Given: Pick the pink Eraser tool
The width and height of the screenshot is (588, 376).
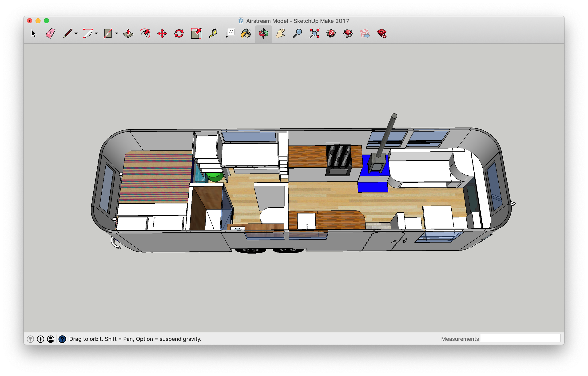Looking at the screenshot, I should pos(50,33).
